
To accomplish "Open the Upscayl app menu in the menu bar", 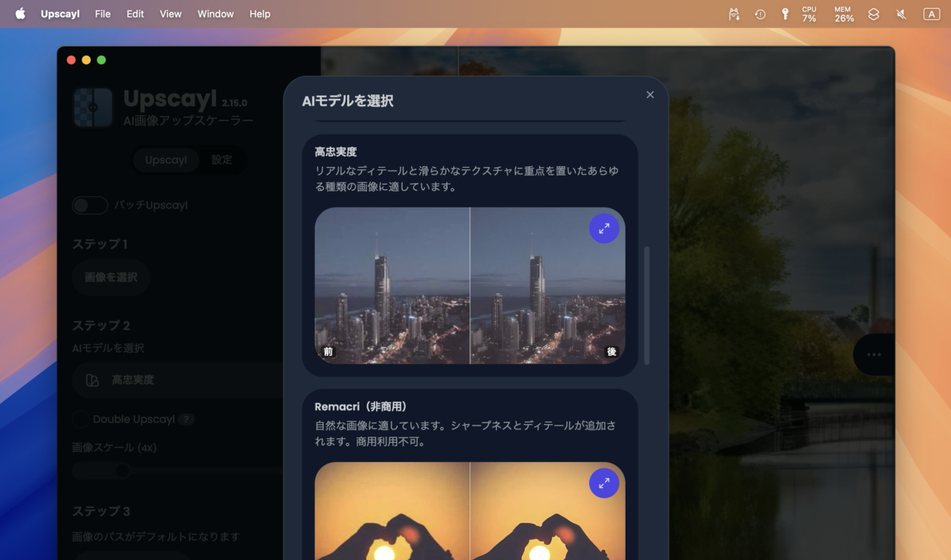I will [x=60, y=13].
